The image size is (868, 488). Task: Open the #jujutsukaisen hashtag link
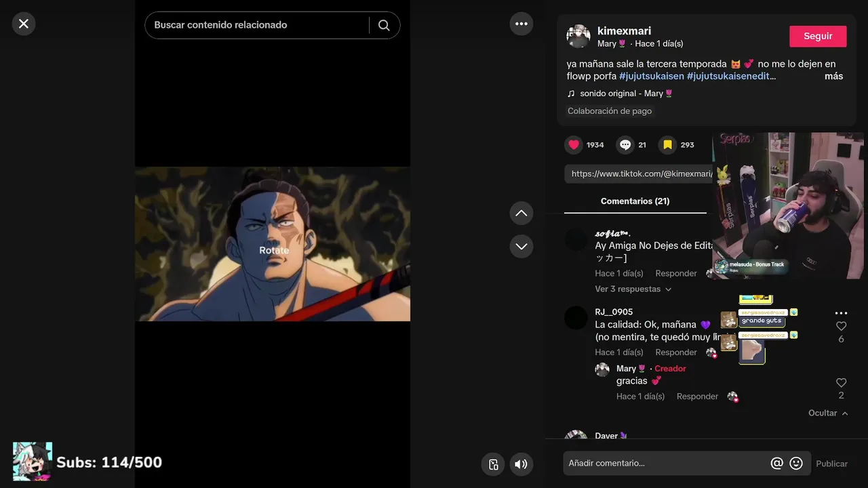[652, 76]
